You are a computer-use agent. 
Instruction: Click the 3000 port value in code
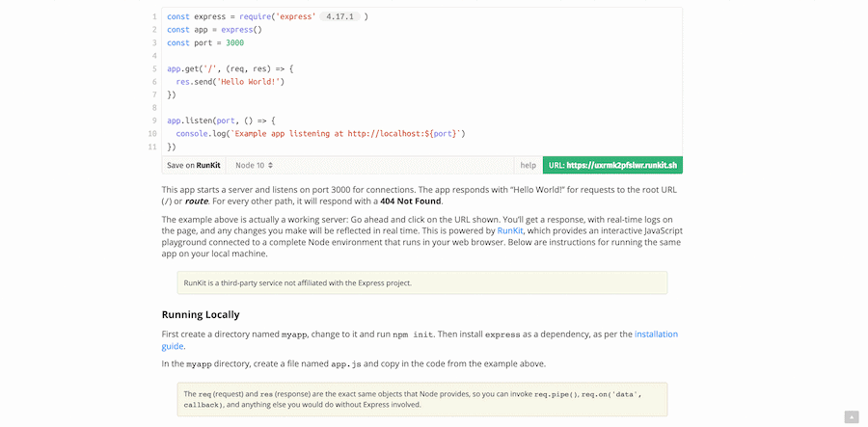(234, 43)
